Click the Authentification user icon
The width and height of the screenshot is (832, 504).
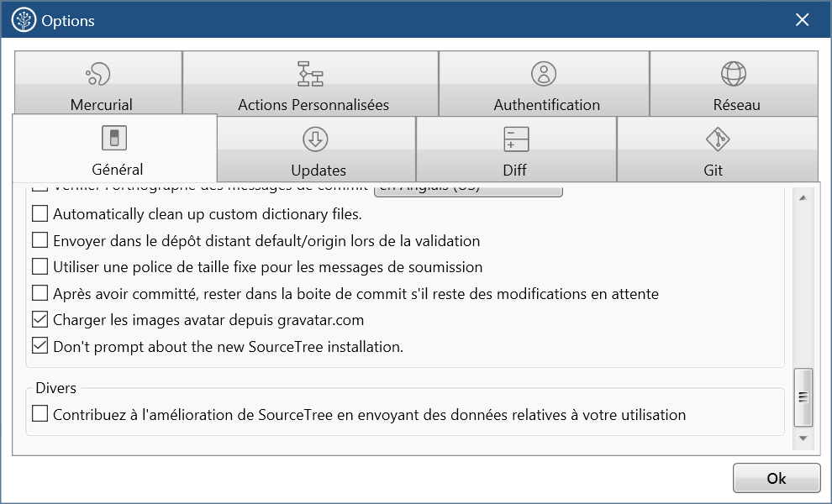click(x=544, y=74)
